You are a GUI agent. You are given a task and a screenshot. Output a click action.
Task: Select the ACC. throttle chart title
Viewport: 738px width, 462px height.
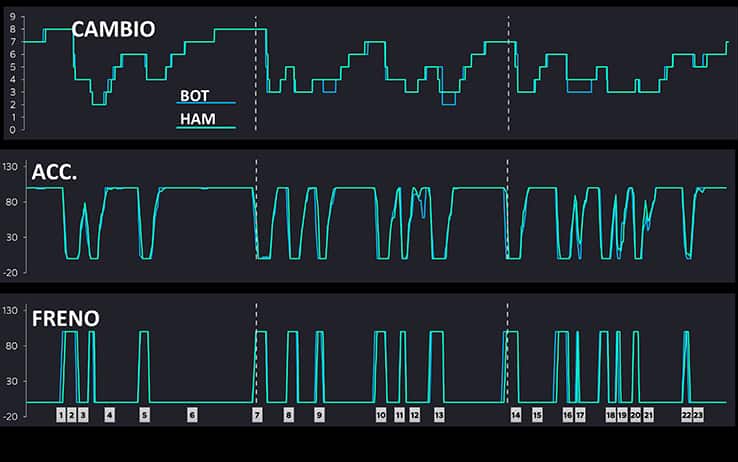55,172
